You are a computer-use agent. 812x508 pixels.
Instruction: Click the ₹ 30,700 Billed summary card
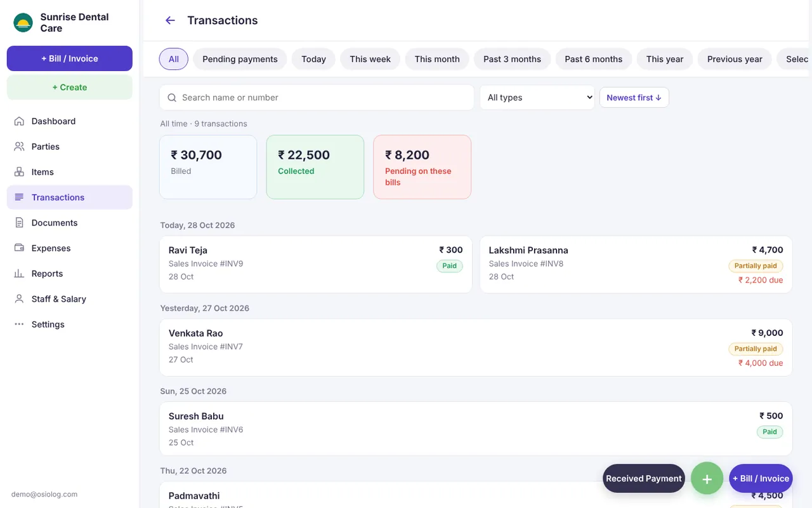point(208,167)
